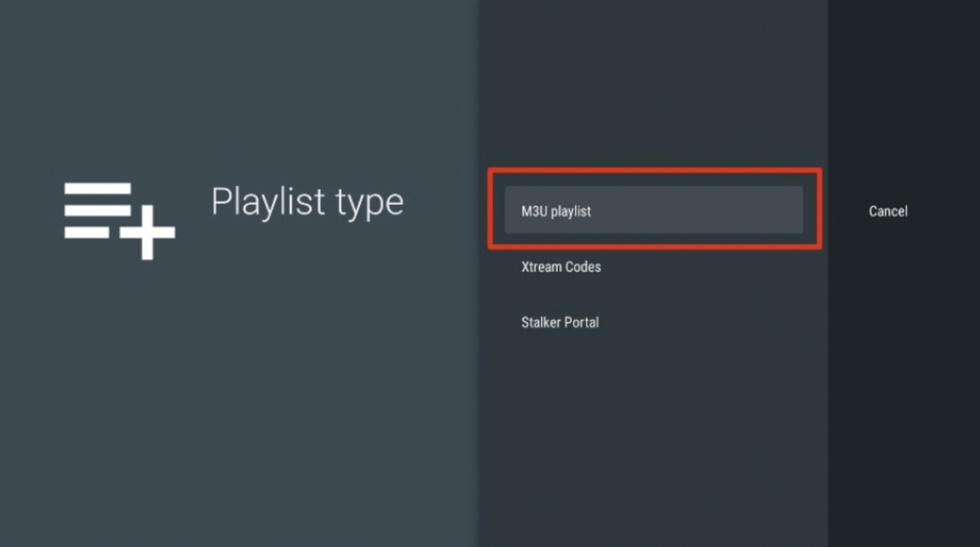This screenshot has height=547, width=980.
Task: Click the "Xtream Codes" text label
Action: click(x=561, y=267)
